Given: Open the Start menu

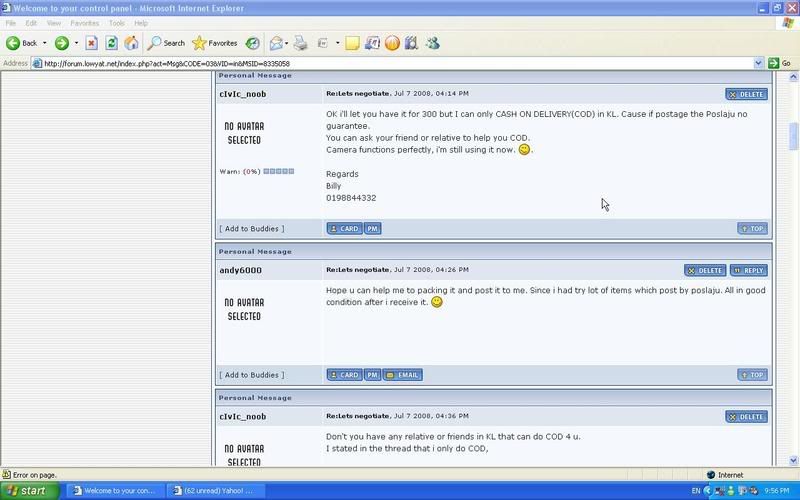Looking at the screenshot, I should click(28, 491).
